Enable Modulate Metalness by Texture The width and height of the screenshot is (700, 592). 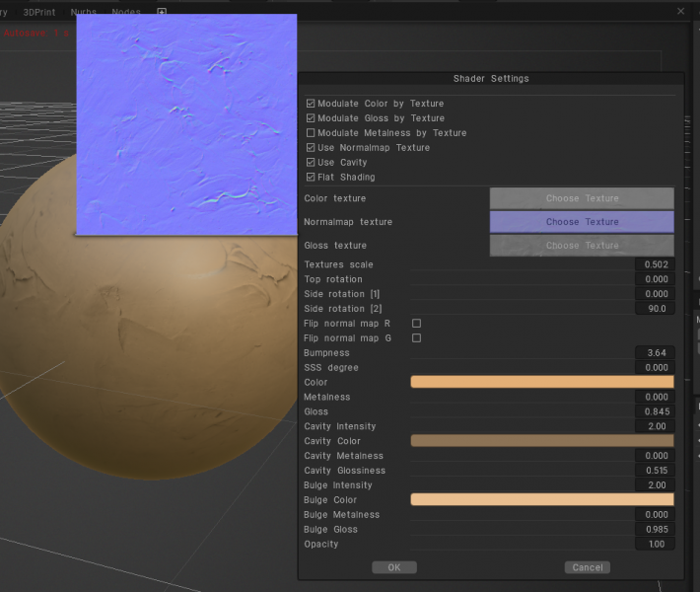click(311, 133)
